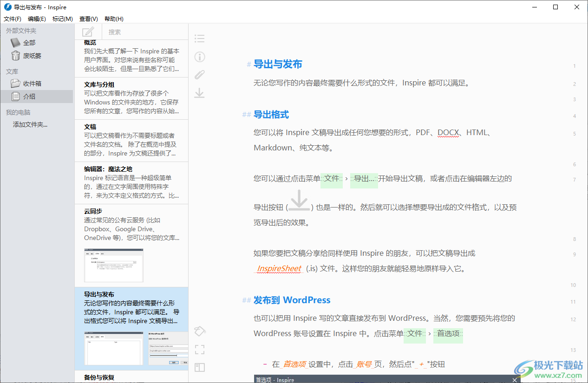Image resolution: width=588 pixels, height=383 pixels.
Task: Click the 云同步 sheet preview thumbnail
Action: coord(114,265)
